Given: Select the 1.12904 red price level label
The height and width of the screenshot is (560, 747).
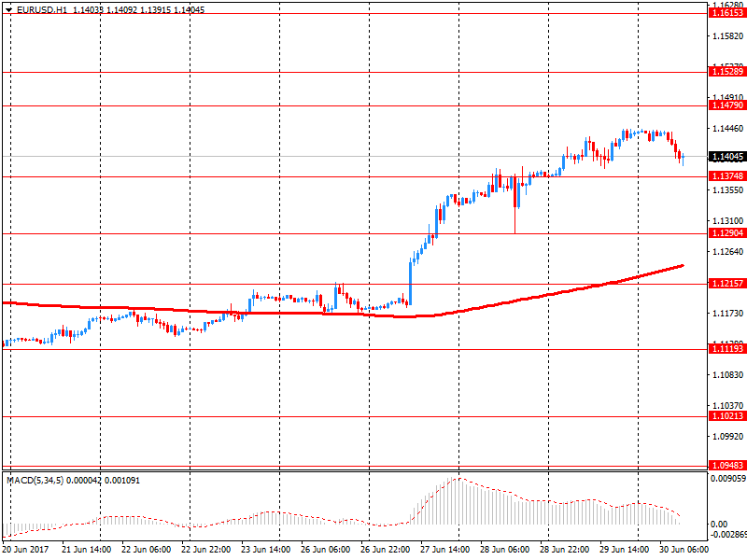Looking at the screenshot, I should pyautogui.click(x=727, y=233).
